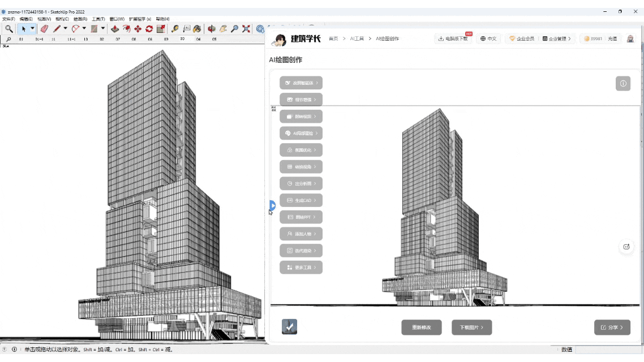Open the 更多工具 button
This screenshot has height=362, width=644.
point(301,268)
